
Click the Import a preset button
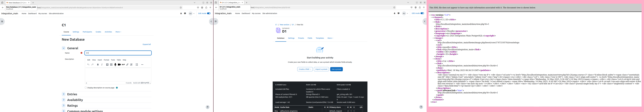point(321,69)
